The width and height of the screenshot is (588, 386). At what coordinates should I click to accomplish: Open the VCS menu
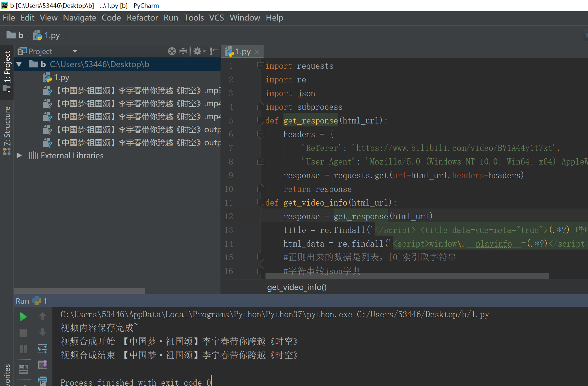click(216, 18)
